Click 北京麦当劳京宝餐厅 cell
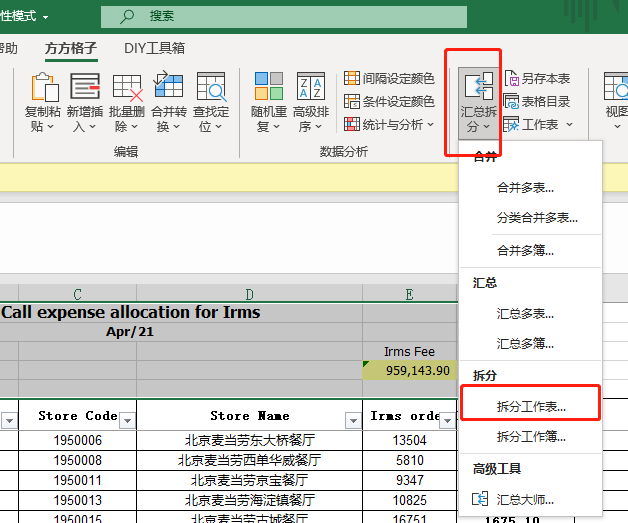Viewport: 628px width, 523px height. 249,481
